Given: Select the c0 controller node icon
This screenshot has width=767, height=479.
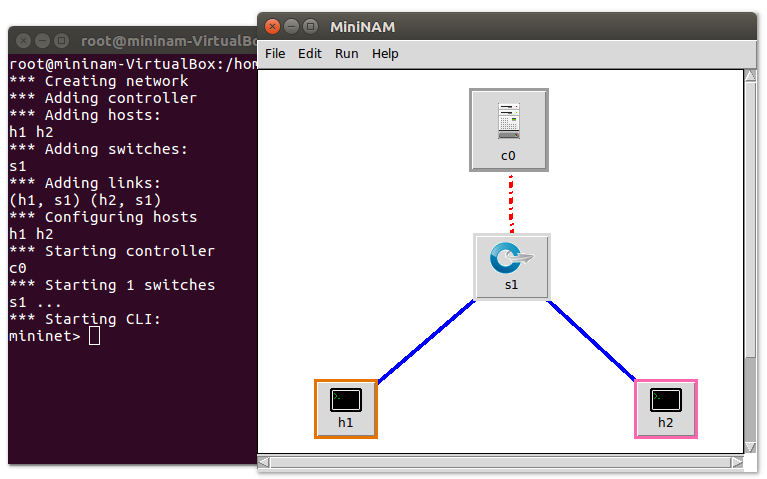Looking at the screenshot, I should 509,122.
